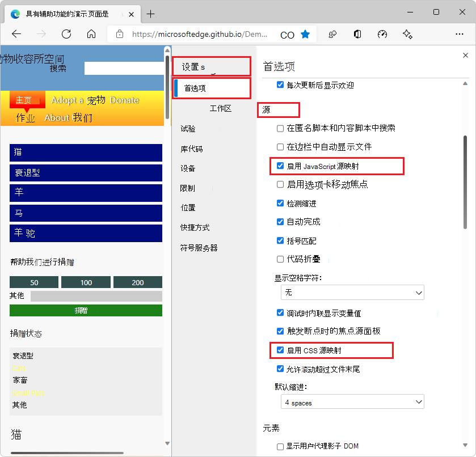Click the Copilot sparkle icon
This screenshot has height=457, width=476.
tap(407, 34)
